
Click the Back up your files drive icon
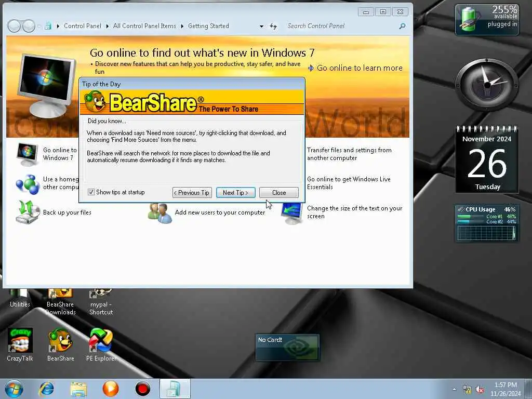point(28,212)
